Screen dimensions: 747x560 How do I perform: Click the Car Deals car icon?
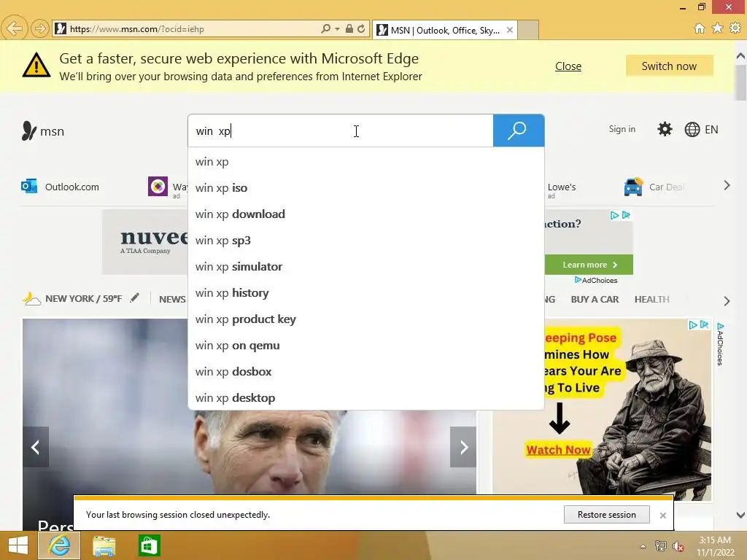tap(633, 187)
